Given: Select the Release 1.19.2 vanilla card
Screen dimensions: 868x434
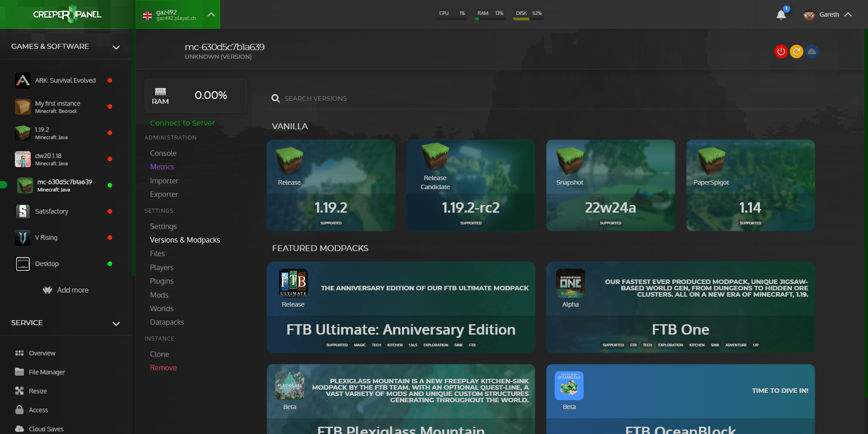Looking at the screenshot, I should coord(331,185).
